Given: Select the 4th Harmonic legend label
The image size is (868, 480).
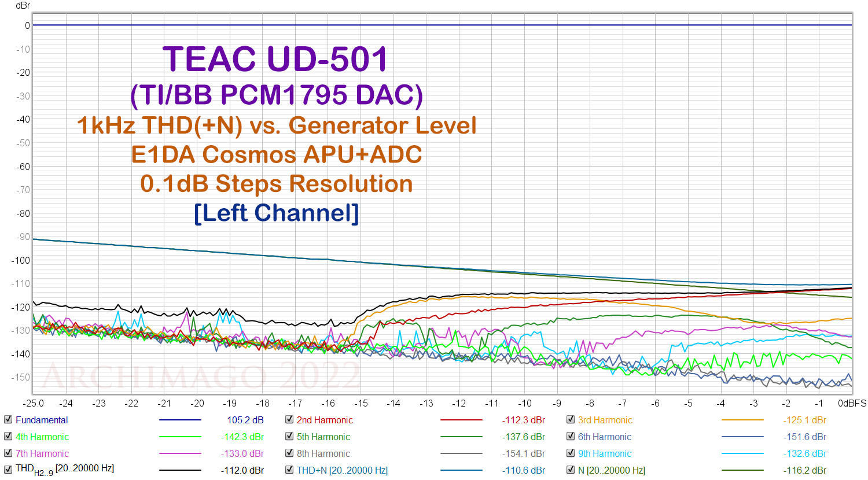Looking at the screenshot, I should (x=42, y=437).
